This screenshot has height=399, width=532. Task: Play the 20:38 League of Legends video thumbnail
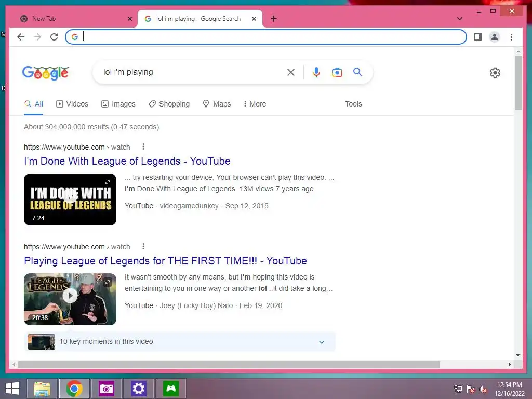[x=70, y=299]
